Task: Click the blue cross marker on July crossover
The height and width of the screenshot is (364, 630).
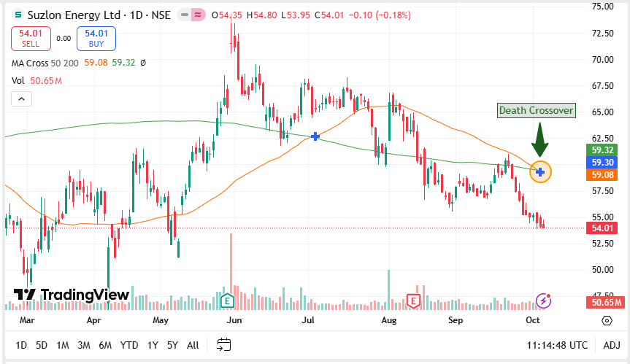Action: point(315,136)
